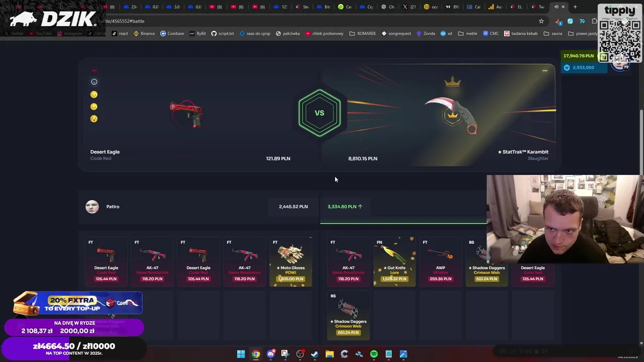Expand the KOMAREK bookmark folder

[363, 34]
